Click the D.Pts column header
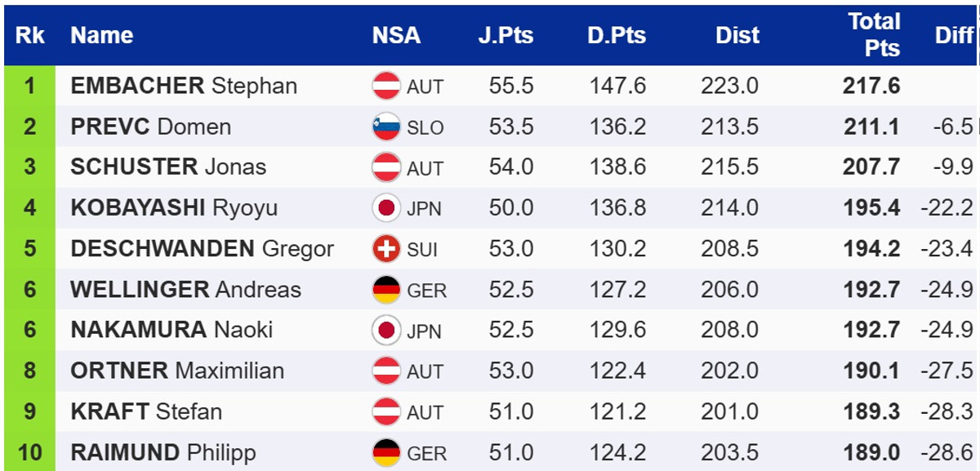 (616, 35)
